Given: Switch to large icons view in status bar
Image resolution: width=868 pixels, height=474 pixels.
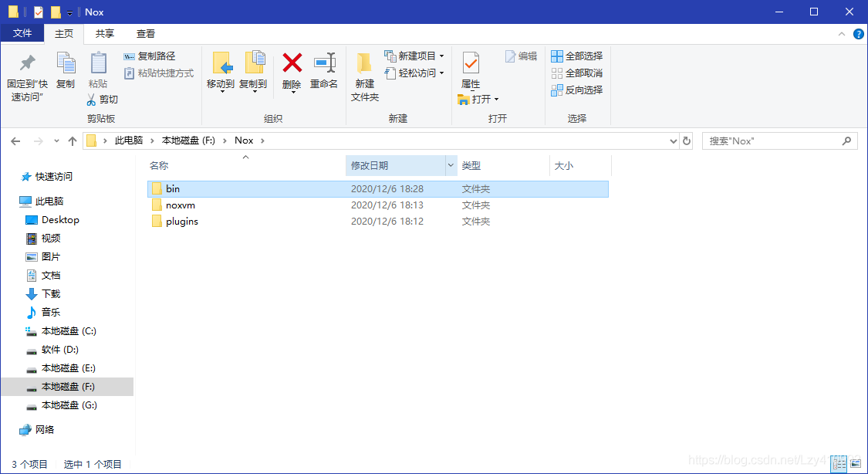Looking at the screenshot, I should pyautogui.click(x=855, y=464).
